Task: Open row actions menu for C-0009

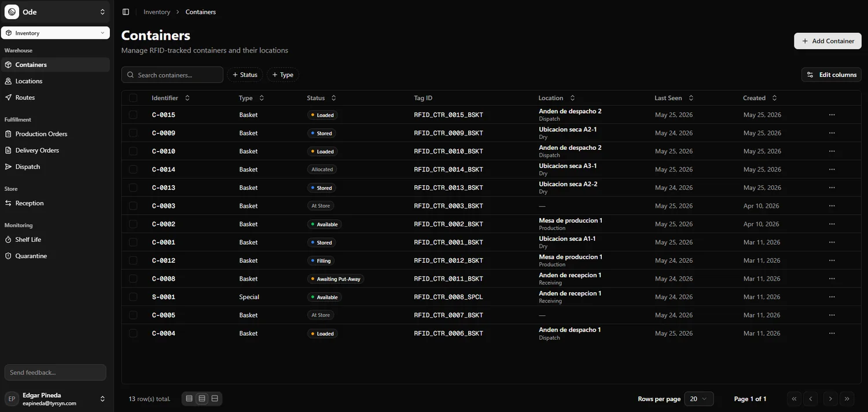Action: pyautogui.click(x=832, y=133)
